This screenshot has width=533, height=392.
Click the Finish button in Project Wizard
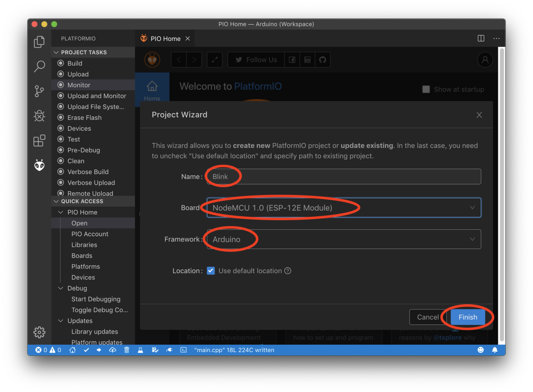point(467,317)
